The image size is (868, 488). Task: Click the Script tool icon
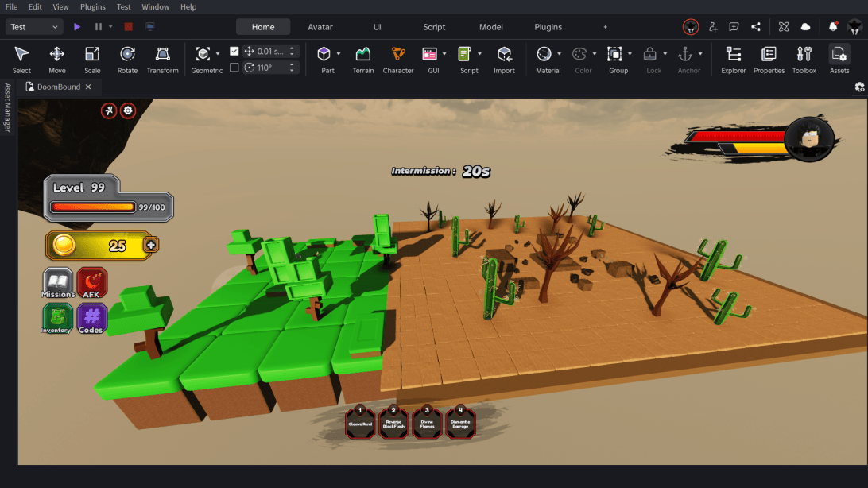point(465,54)
